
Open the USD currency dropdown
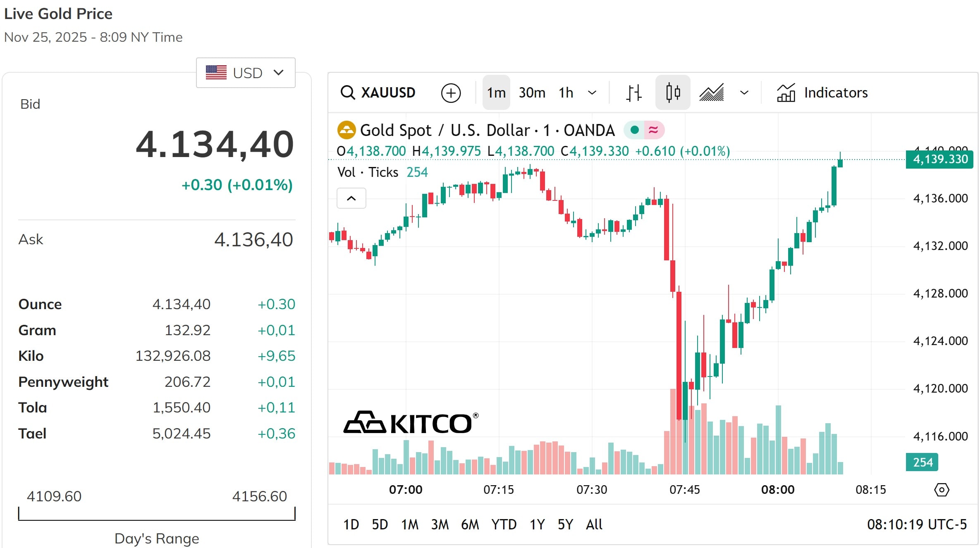[x=246, y=72]
